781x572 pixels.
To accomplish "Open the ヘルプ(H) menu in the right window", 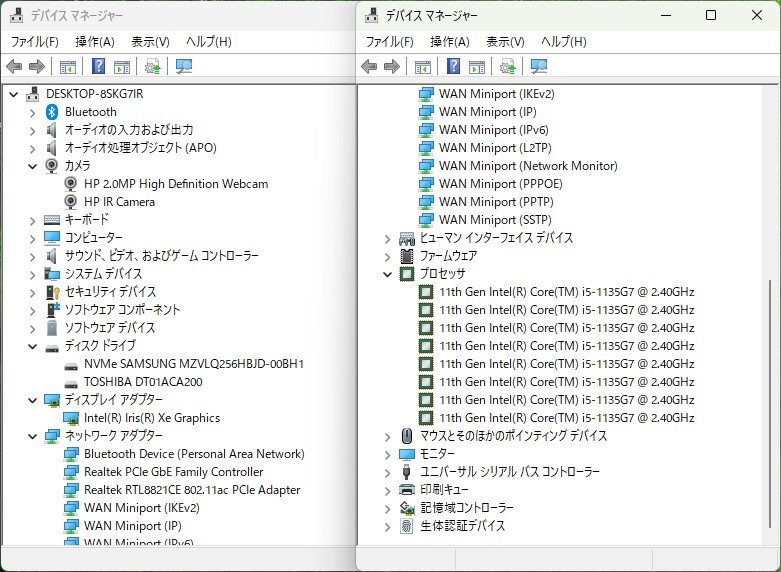I will 563,42.
